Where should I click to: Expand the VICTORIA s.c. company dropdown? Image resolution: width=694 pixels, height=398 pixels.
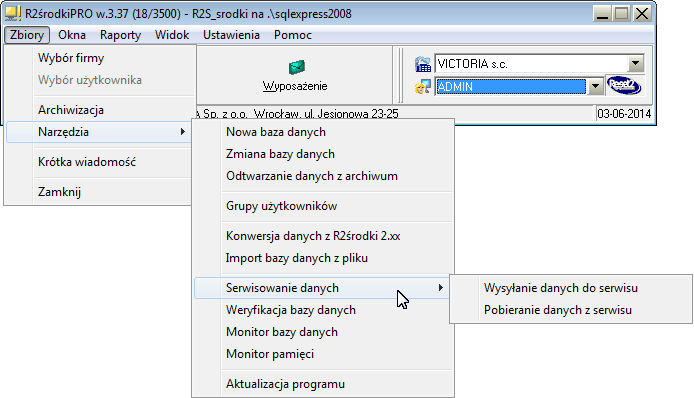[x=636, y=63]
